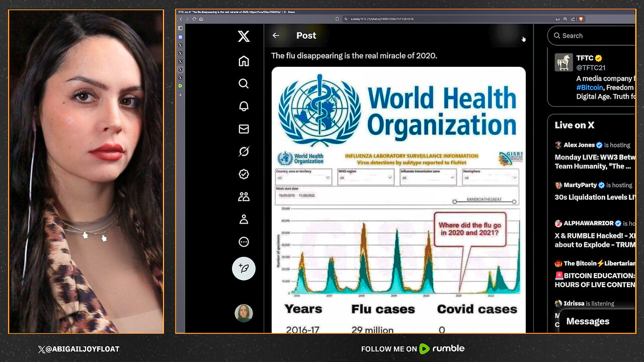Click the browser back arrow
Viewport: 644px width, 362px height.
(x=181, y=19)
